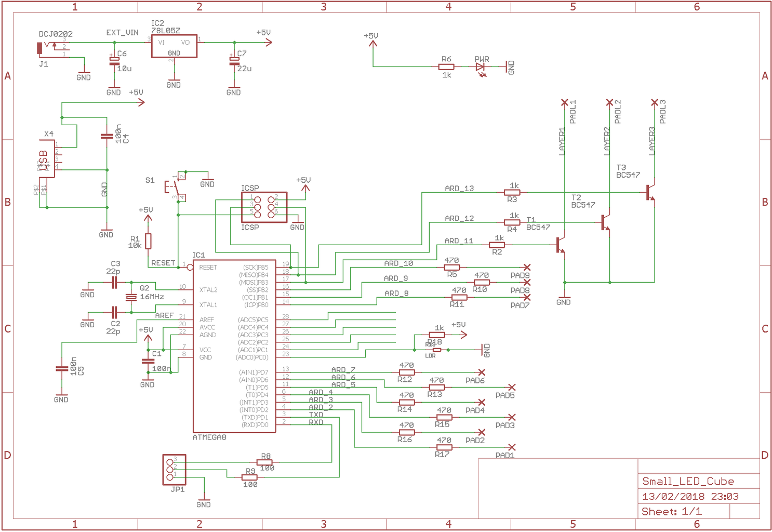This screenshot has height=532, width=772.
Task: Select the 10k pull-up resistor R1
Action: [x=148, y=241]
